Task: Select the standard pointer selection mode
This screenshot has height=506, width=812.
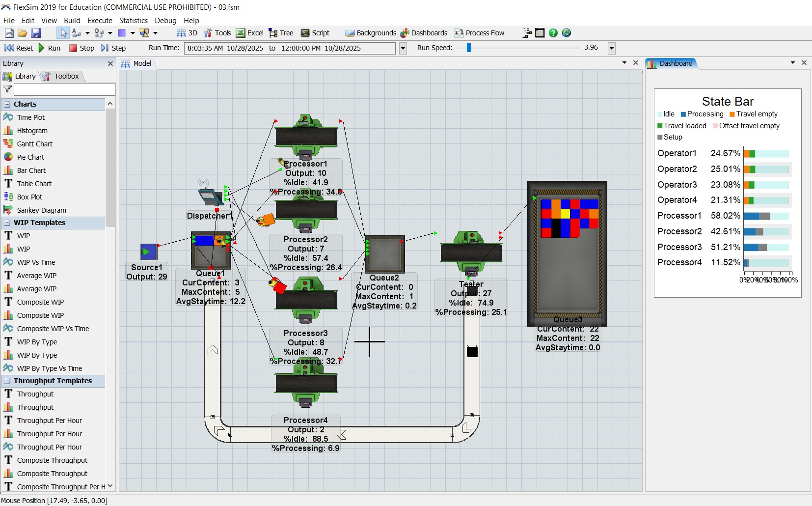Action: (63, 33)
